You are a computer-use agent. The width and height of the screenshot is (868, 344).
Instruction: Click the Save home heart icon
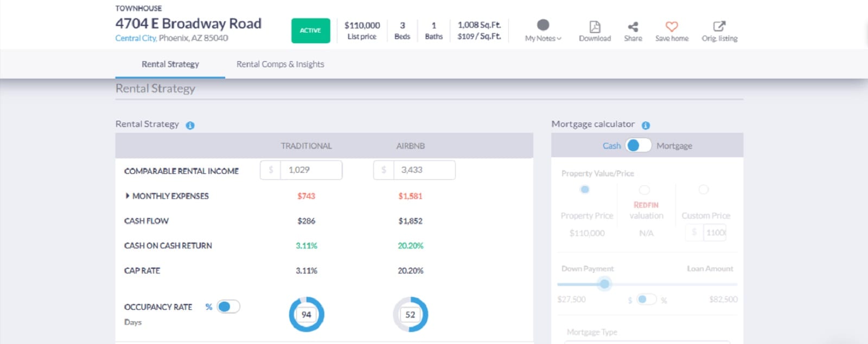[x=672, y=27]
